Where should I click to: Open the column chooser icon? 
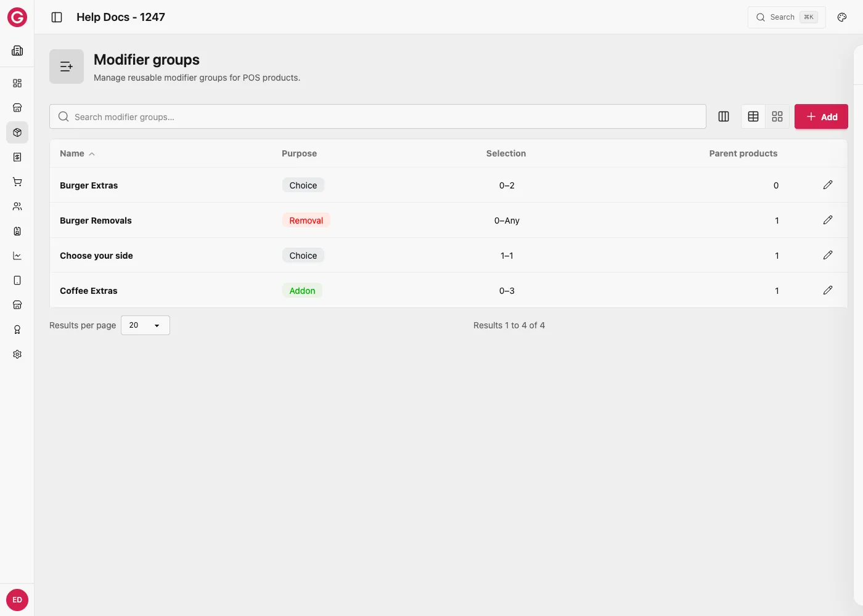pos(724,116)
